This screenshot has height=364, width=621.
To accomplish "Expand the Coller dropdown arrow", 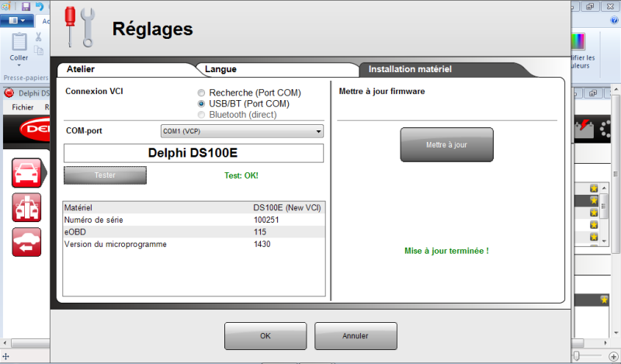I will [x=19, y=65].
